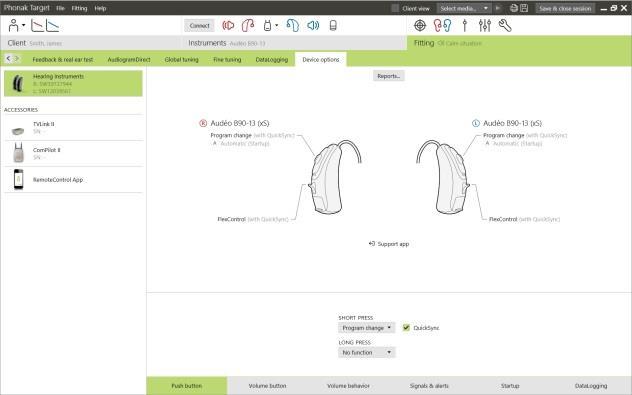Viewport: 632px width, 395px height.
Task: Click the speaker sound icon in toolbar
Action: point(313,25)
